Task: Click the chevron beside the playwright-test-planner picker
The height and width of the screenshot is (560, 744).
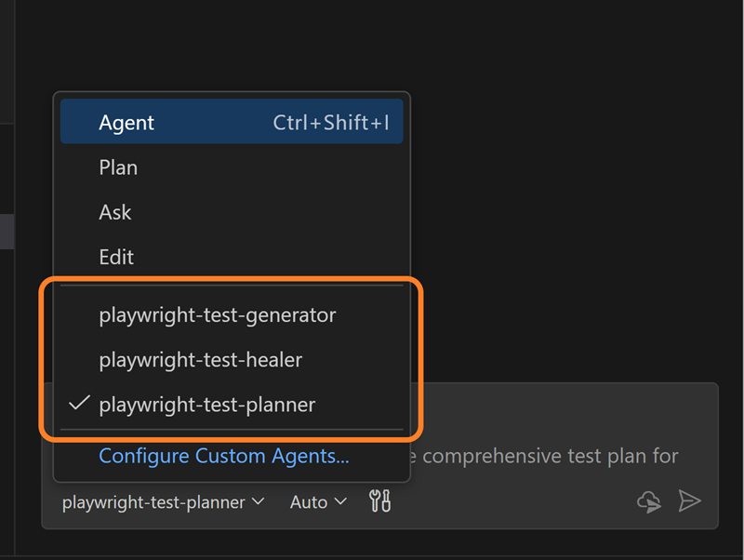Action: coord(258,502)
